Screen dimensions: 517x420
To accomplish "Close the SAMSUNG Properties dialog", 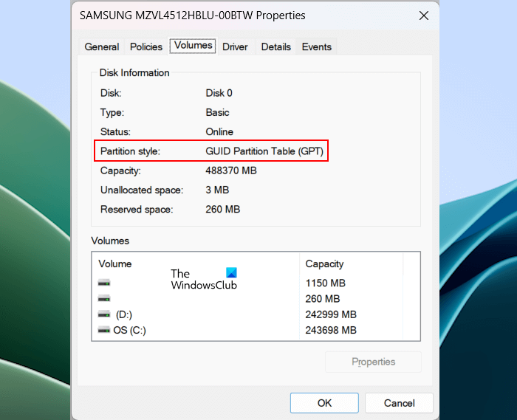I will pos(424,16).
